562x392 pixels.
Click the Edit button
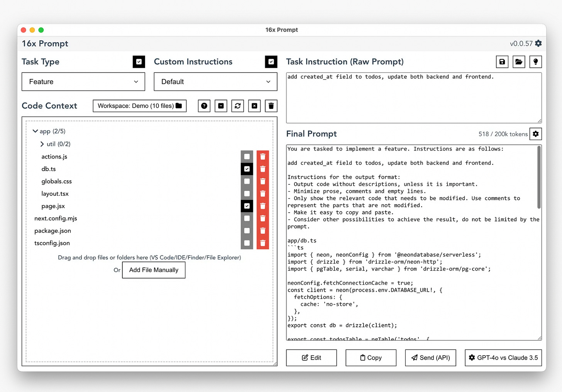pyautogui.click(x=311, y=358)
